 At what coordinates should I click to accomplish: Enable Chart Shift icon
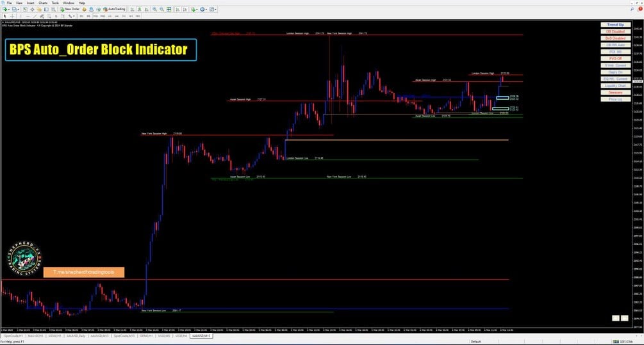[185, 9]
